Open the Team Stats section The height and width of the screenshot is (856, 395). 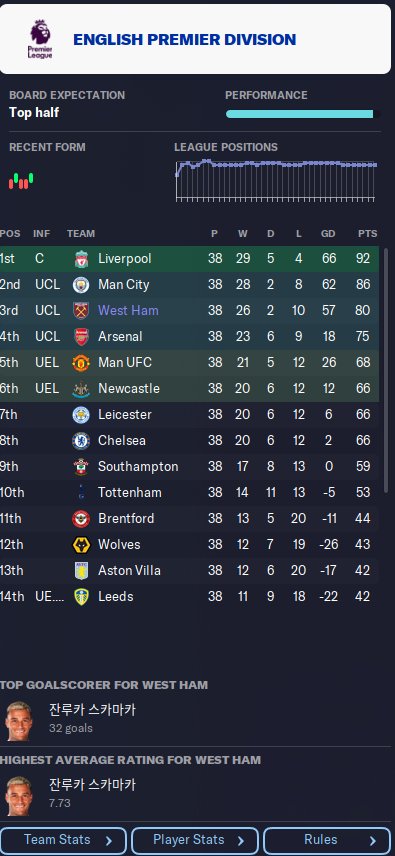63,840
